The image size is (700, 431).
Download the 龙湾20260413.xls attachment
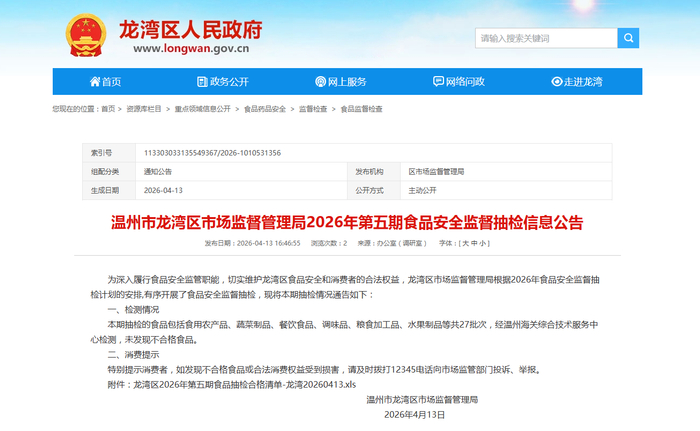[x=245, y=385]
